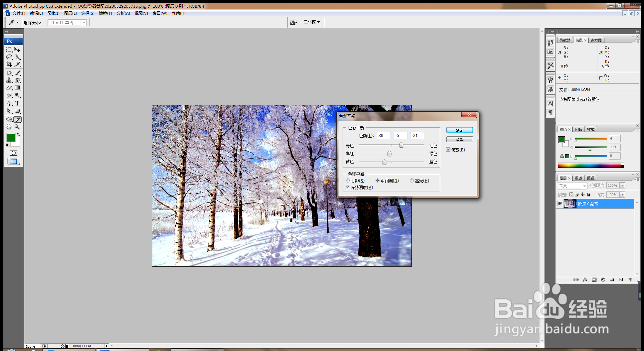Toggle the Preview checkbox

448,150
